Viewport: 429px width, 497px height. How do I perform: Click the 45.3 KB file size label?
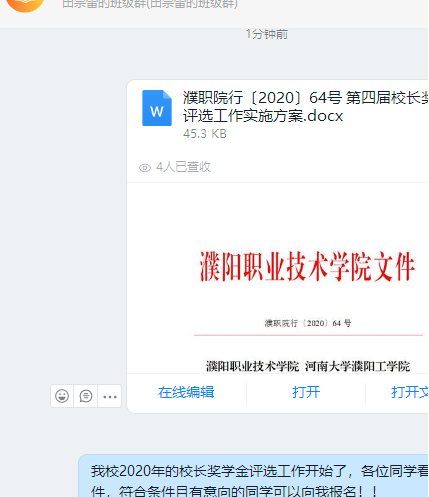(x=205, y=134)
